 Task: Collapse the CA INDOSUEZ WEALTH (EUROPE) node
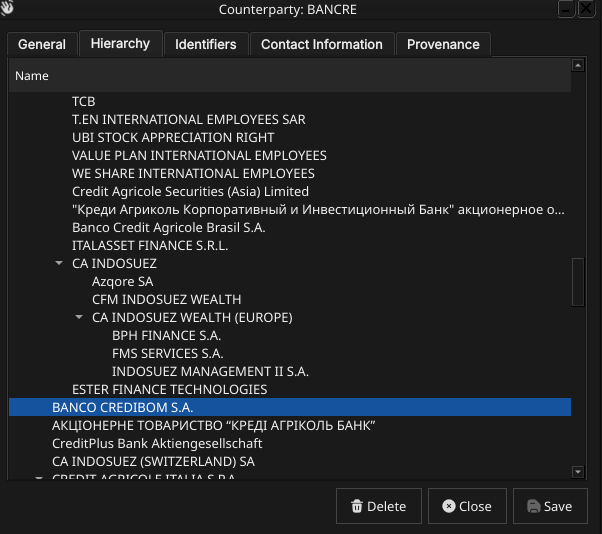click(79, 317)
